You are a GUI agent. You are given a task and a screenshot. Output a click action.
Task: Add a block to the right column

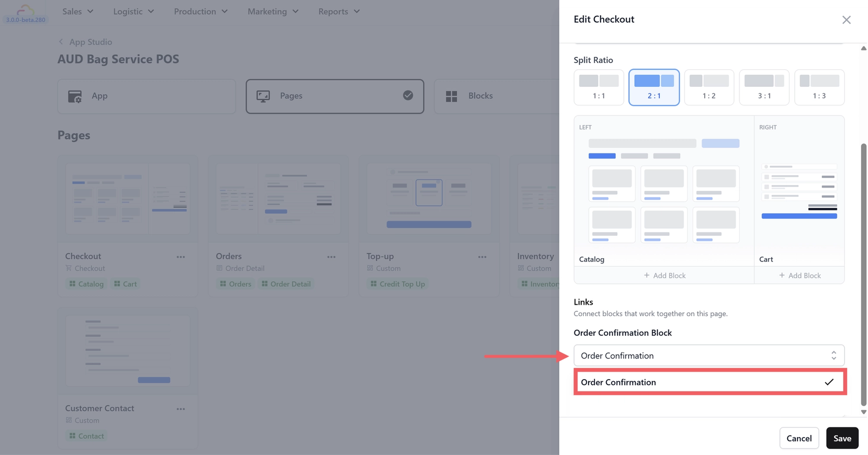(800, 275)
